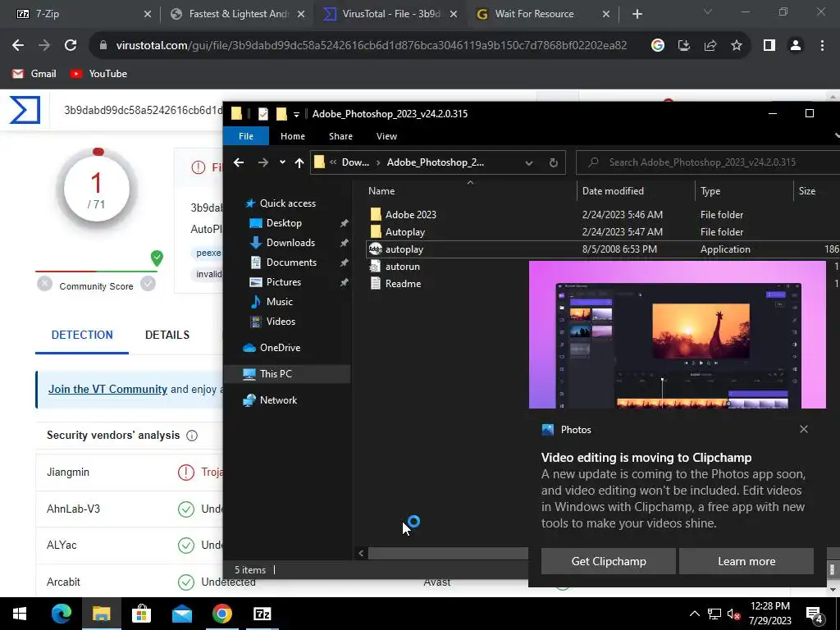This screenshot has height=630, width=840.
Task: Open Chrome side panel icon
Action: tap(769, 46)
